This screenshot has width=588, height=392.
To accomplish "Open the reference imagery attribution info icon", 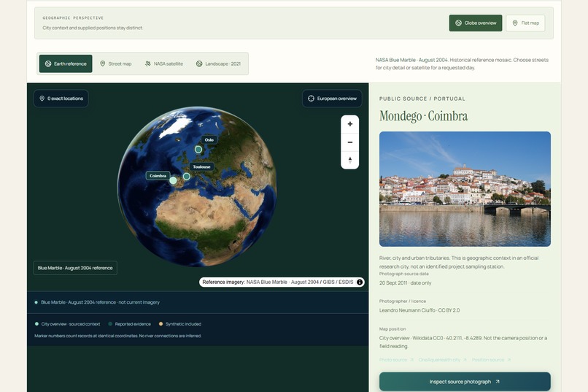I will point(360,282).
